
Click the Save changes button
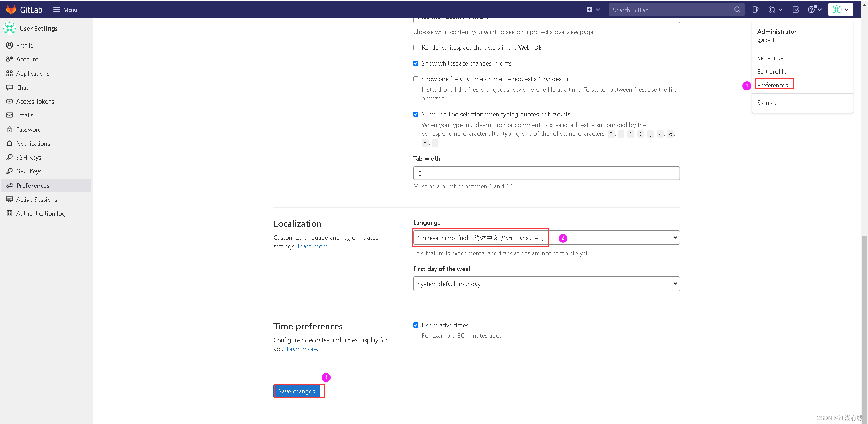296,391
